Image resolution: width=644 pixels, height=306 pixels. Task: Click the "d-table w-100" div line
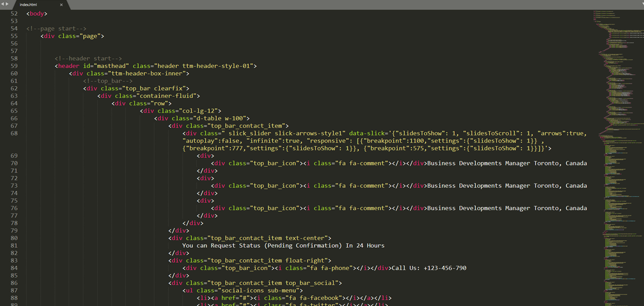[x=202, y=118]
